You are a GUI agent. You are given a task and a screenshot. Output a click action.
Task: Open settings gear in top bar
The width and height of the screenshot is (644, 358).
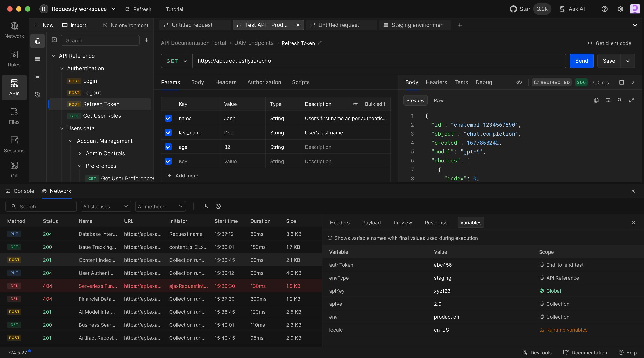coord(621,9)
